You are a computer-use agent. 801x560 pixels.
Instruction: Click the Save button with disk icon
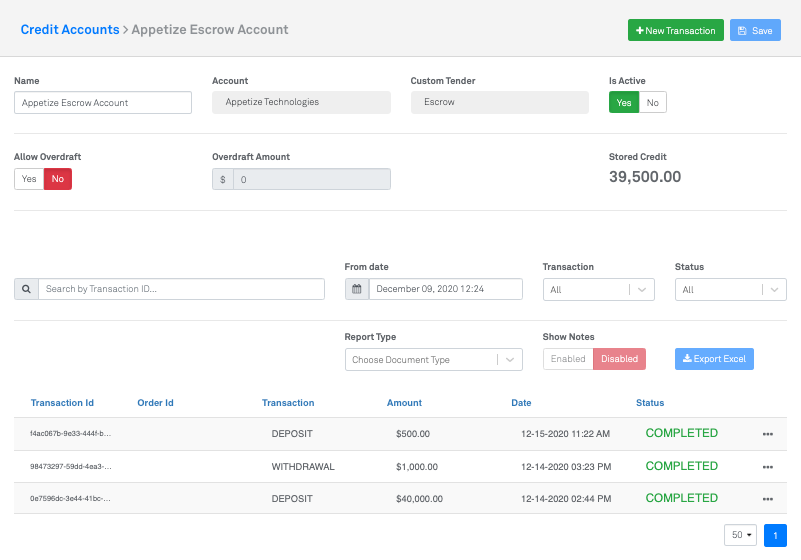coord(754,31)
